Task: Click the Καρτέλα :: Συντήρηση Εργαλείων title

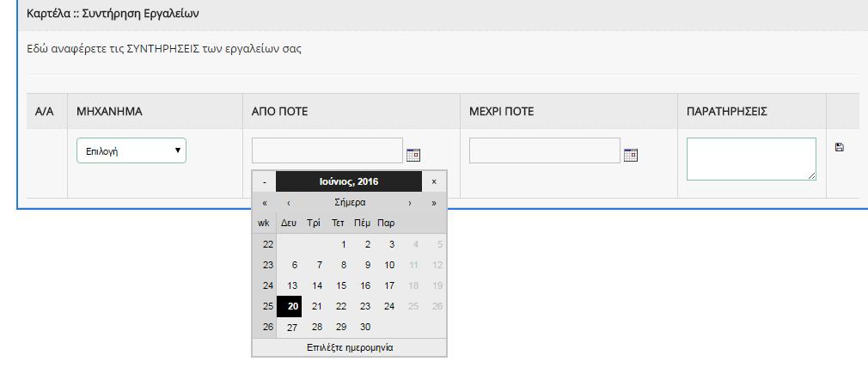Action: [x=113, y=14]
